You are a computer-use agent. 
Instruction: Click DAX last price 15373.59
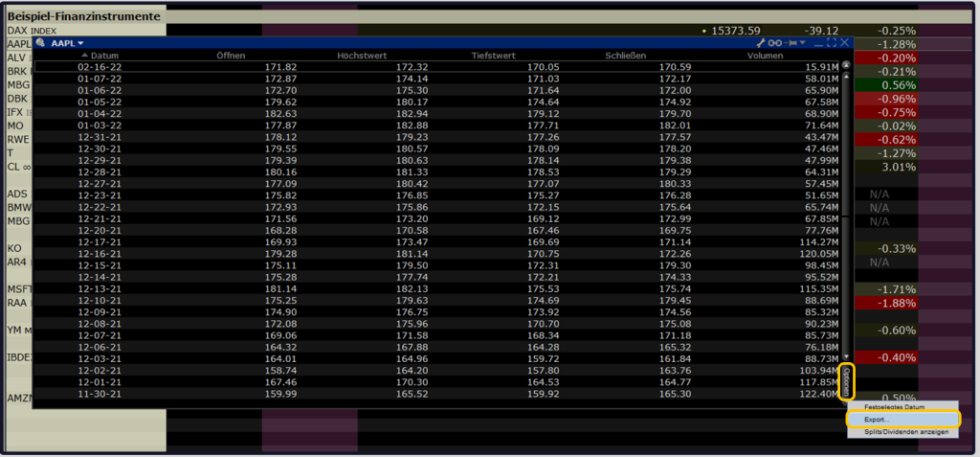734,31
